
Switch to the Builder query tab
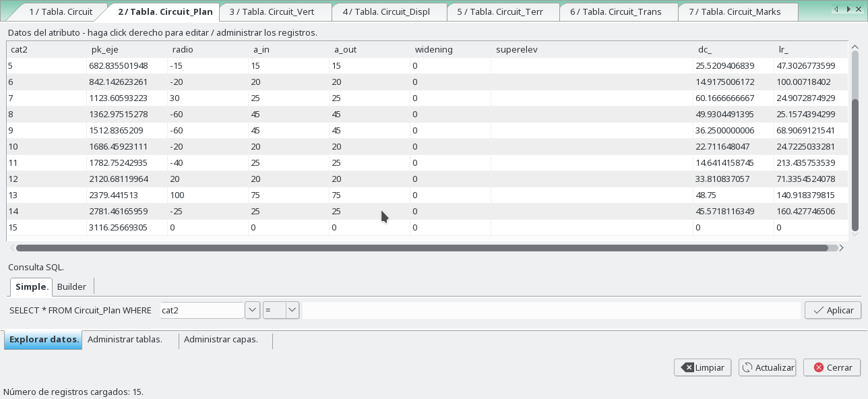[x=71, y=286]
